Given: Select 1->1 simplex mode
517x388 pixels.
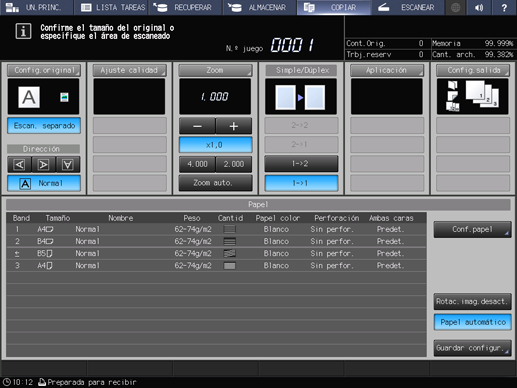Looking at the screenshot, I should (301, 183).
